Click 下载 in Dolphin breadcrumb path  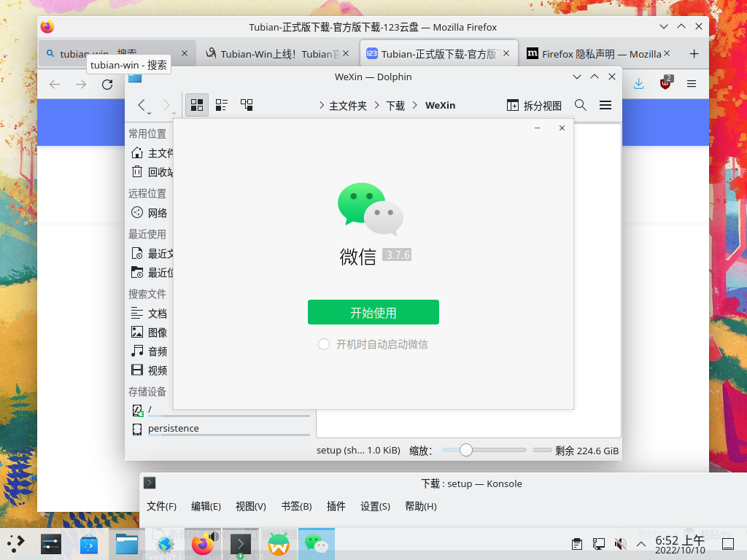point(395,106)
